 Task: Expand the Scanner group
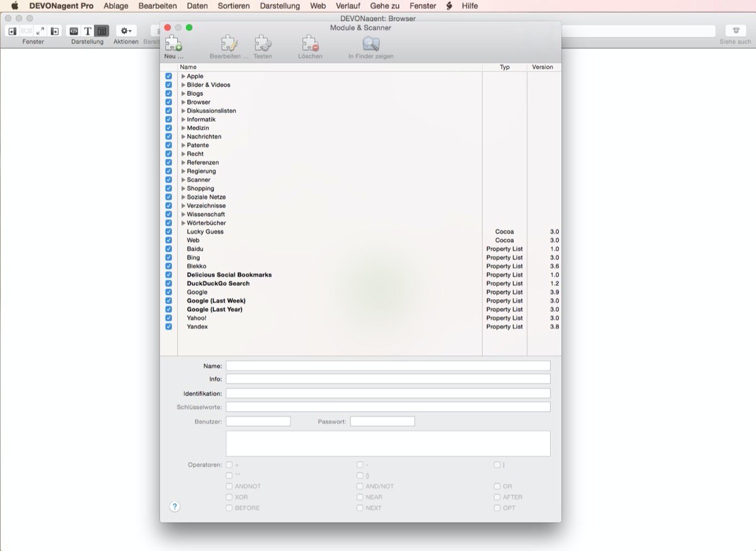click(183, 180)
